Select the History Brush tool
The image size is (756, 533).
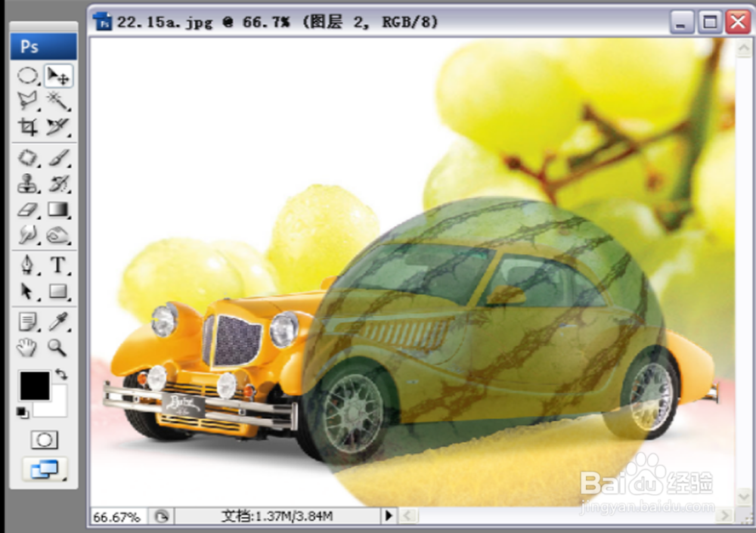[58, 183]
